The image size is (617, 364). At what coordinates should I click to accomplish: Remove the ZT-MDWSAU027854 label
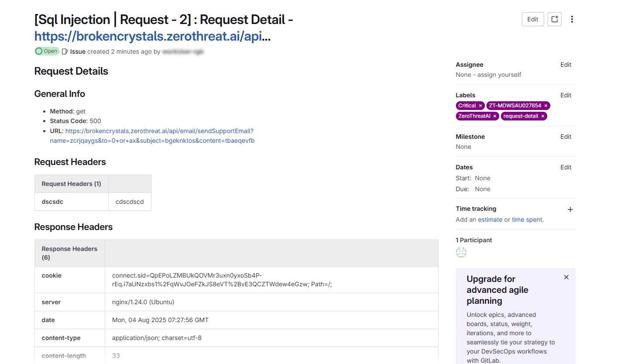tap(545, 106)
